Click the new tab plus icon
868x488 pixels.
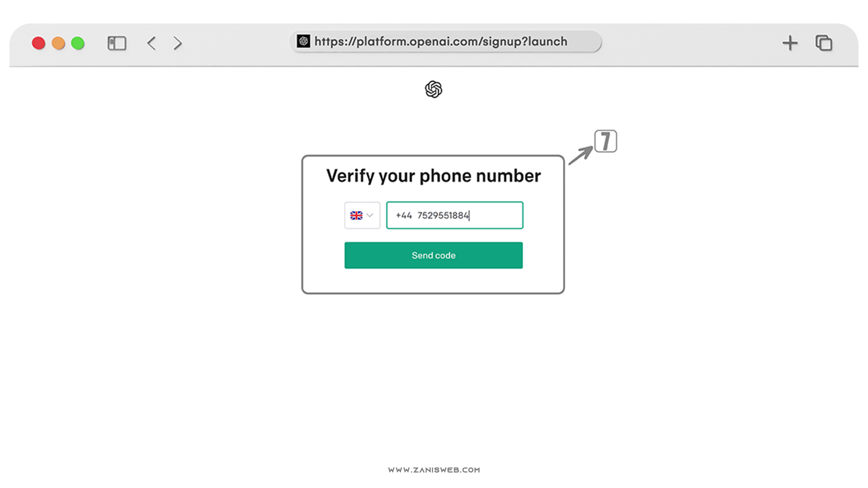(x=789, y=43)
